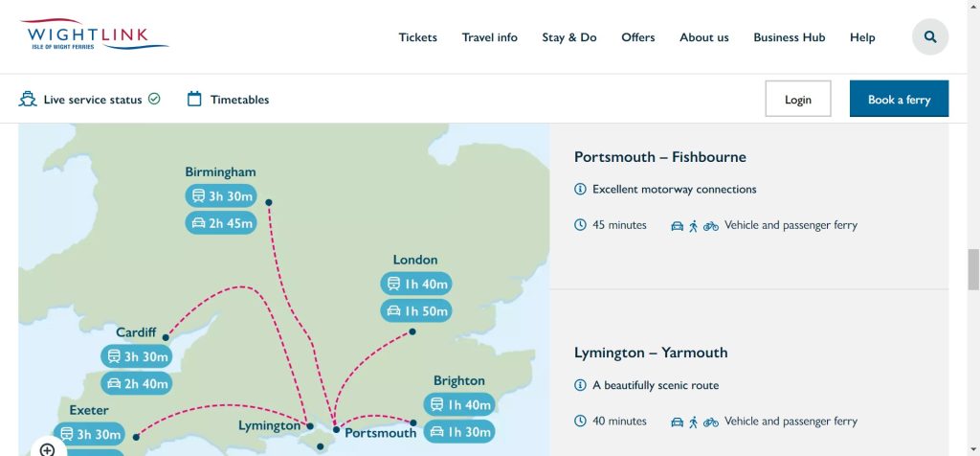
Task: Open the Travel info menu
Action: [x=489, y=37]
